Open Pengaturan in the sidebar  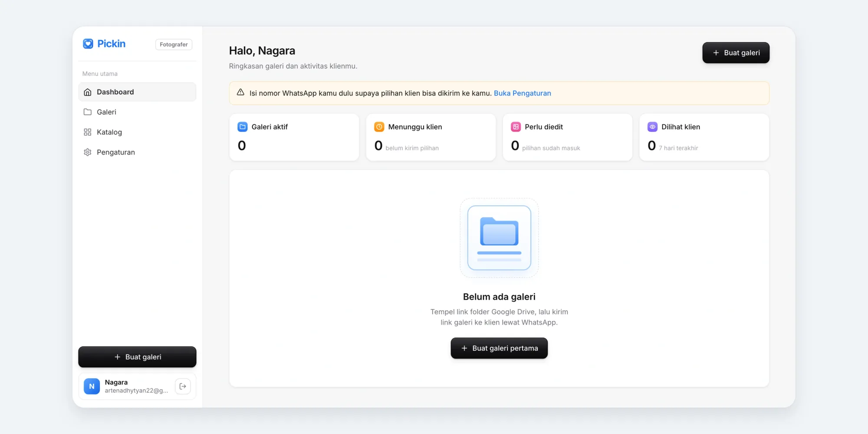(x=137, y=152)
